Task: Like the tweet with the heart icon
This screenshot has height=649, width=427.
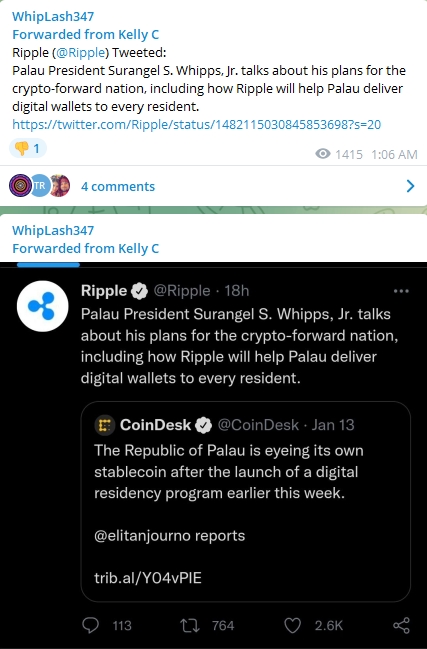Action: pyautogui.click(x=293, y=625)
